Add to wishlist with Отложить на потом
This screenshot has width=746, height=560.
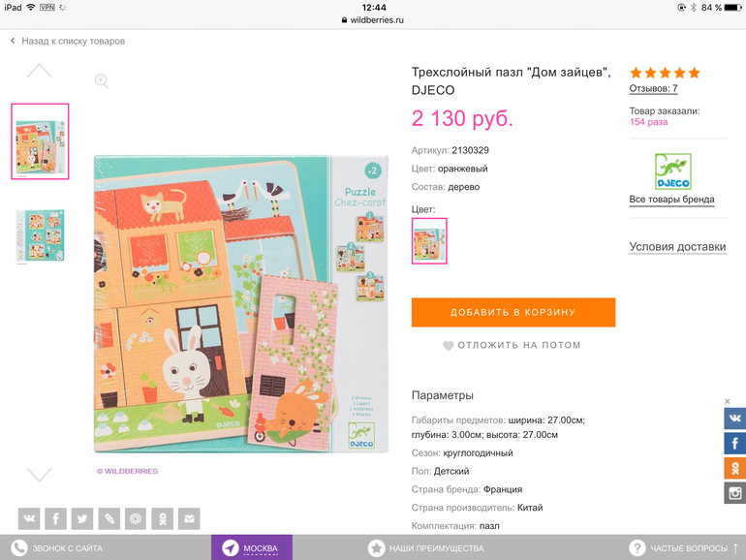[512, 346]
